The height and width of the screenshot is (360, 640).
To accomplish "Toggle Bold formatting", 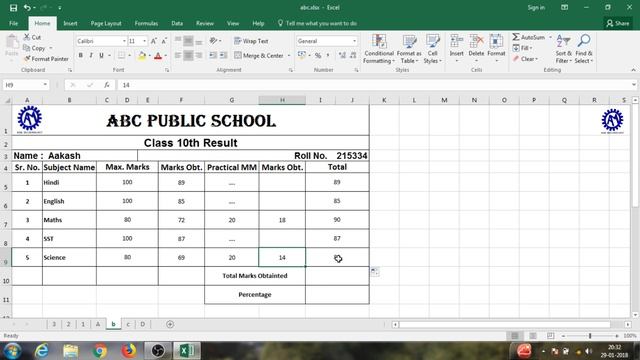I will [81, 56].
